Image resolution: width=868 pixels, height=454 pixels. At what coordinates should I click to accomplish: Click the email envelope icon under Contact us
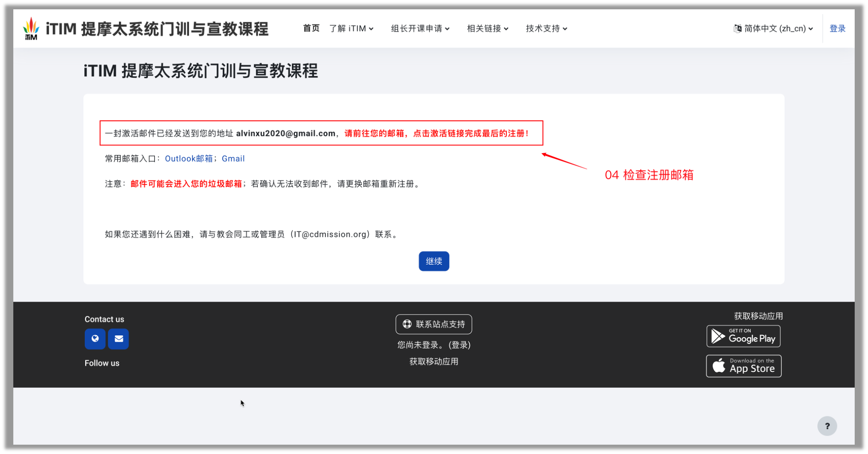(118, 339)
